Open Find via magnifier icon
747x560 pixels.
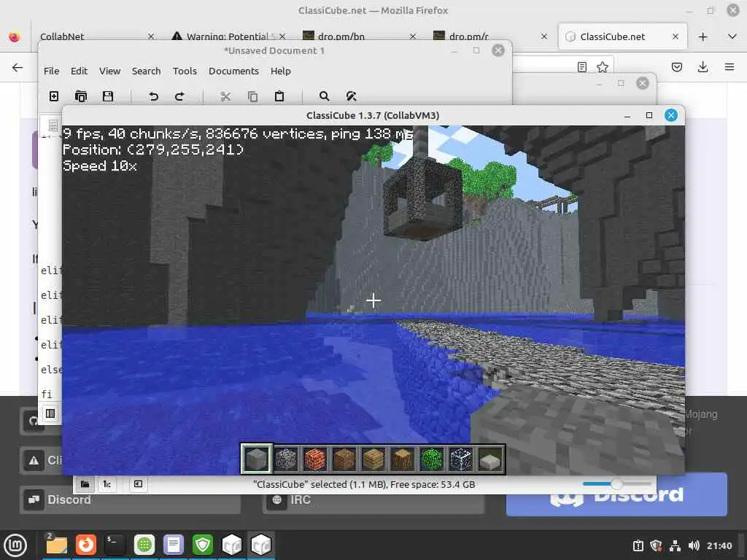(x=325, y=96)
